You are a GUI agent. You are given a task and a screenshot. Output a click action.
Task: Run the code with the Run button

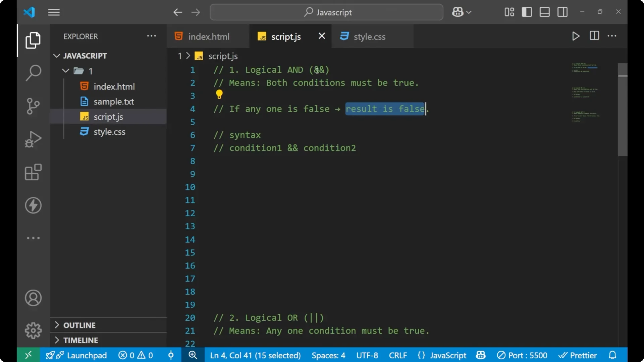point(576,36)
